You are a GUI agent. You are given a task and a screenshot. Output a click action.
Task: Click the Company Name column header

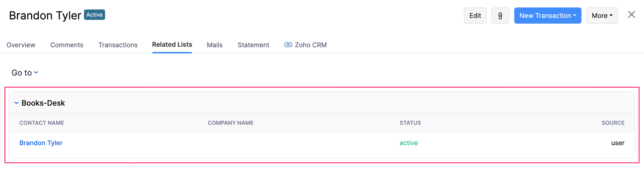[x=231, y=123]
